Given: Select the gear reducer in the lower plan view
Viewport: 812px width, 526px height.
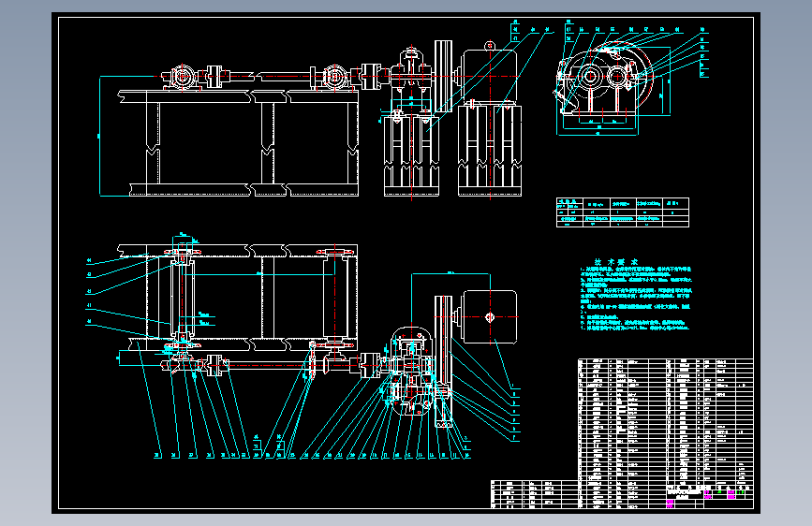Looking at the screenshot, I should pos(412,371).
